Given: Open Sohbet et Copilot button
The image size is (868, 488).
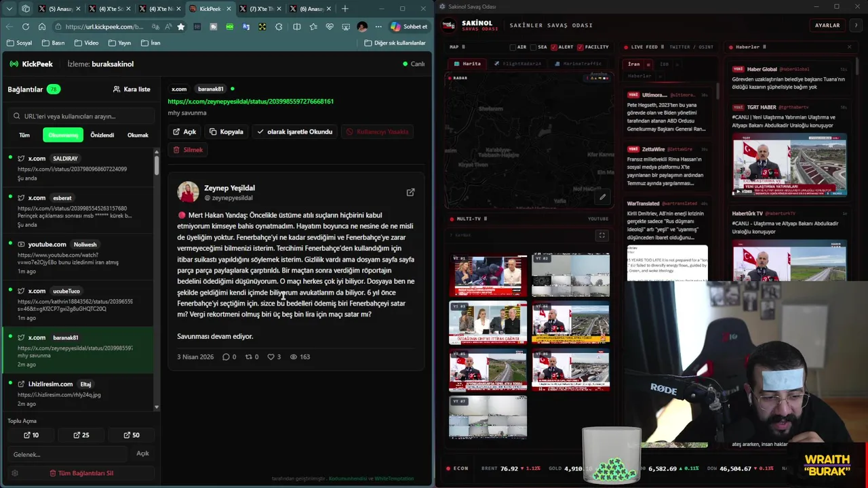Looking at the screenshot, I should point(408,26).
